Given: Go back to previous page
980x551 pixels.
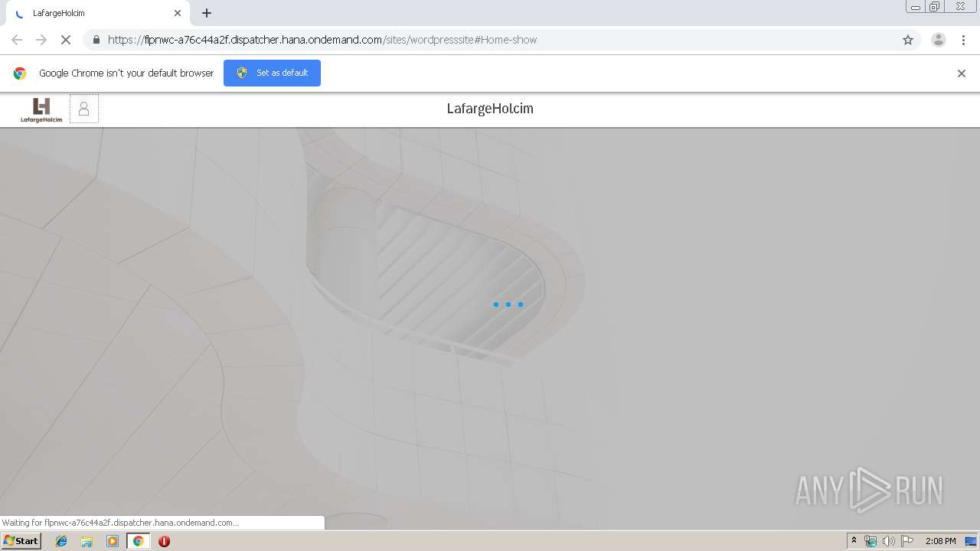Looking at the screenshot, I should pyautogui.click(x=17, y=40).
